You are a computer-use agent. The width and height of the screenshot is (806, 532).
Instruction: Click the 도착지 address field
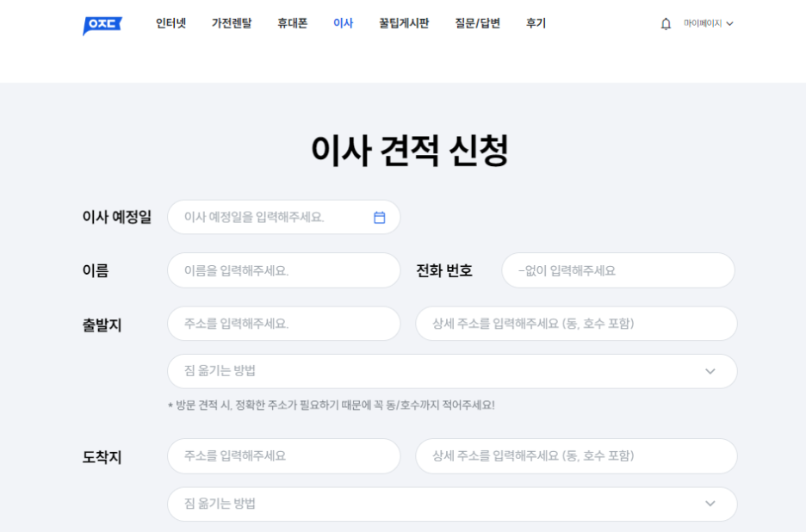point(284,456)
